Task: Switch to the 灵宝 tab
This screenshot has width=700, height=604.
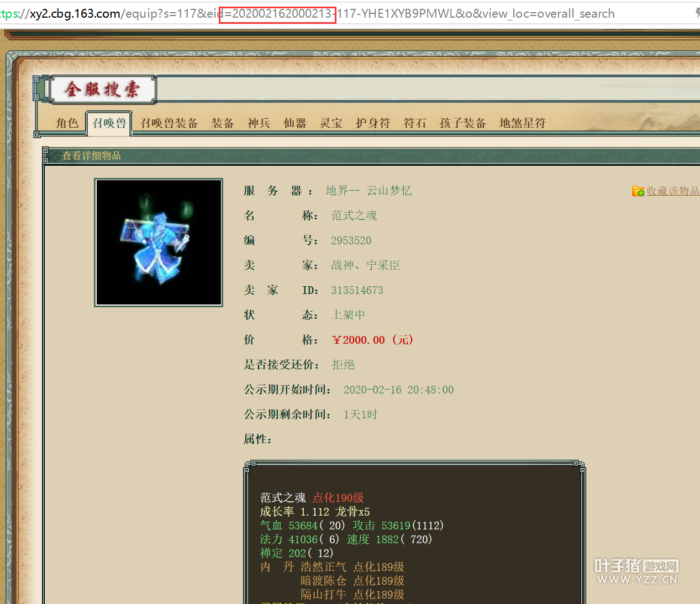Action: click(331, 123)
